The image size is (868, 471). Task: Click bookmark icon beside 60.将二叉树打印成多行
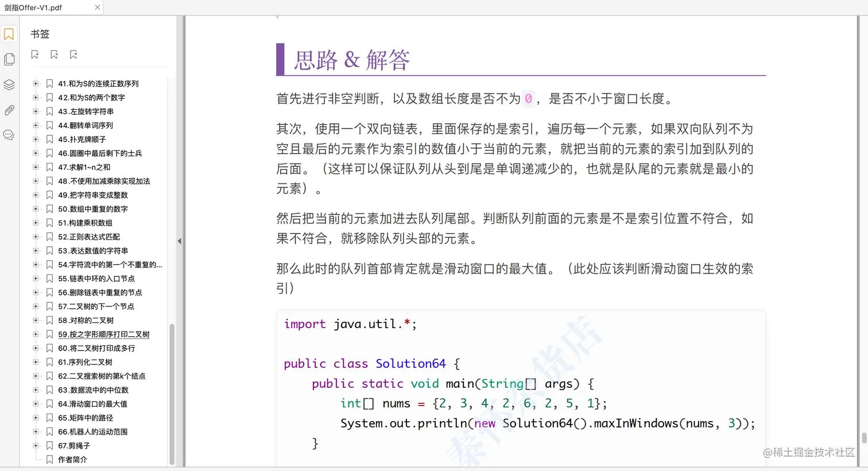[49, 348]
